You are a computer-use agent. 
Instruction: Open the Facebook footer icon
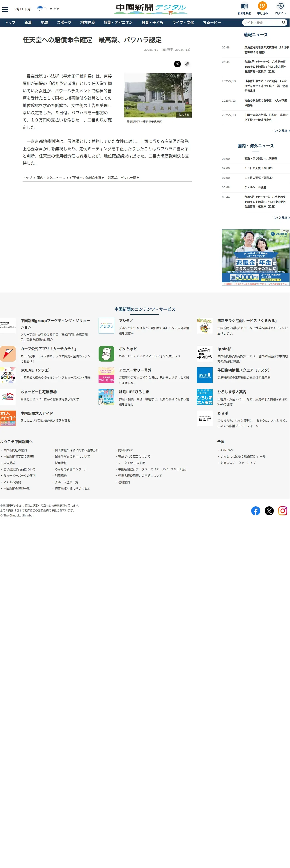(255, 511)
